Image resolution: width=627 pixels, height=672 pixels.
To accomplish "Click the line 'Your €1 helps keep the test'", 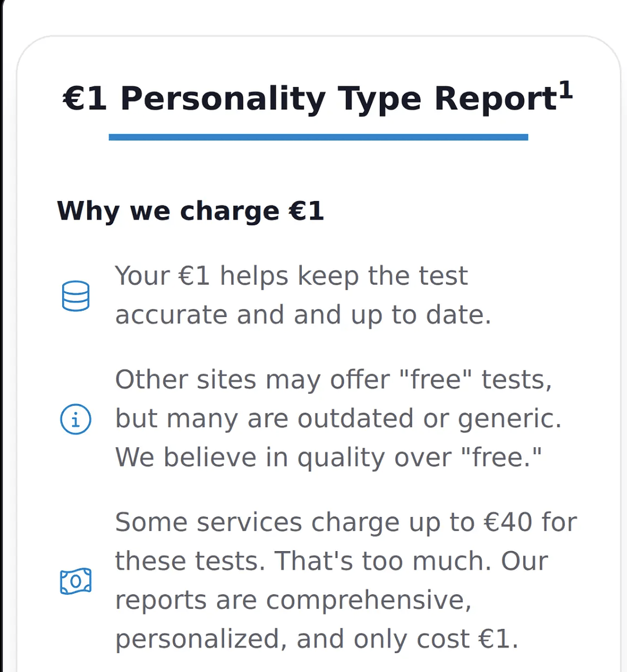I will (291, 276).
